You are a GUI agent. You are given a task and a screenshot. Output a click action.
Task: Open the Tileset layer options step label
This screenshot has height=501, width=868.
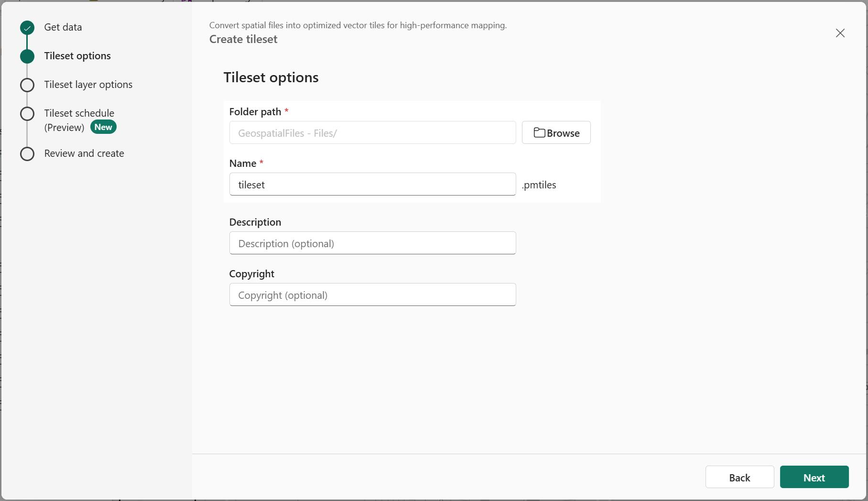88,85
